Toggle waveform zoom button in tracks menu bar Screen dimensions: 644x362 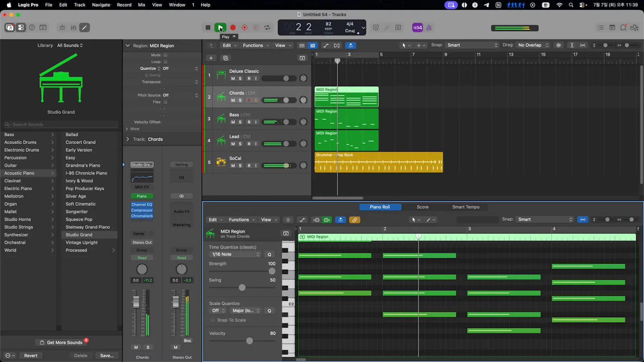coord(559,45)
